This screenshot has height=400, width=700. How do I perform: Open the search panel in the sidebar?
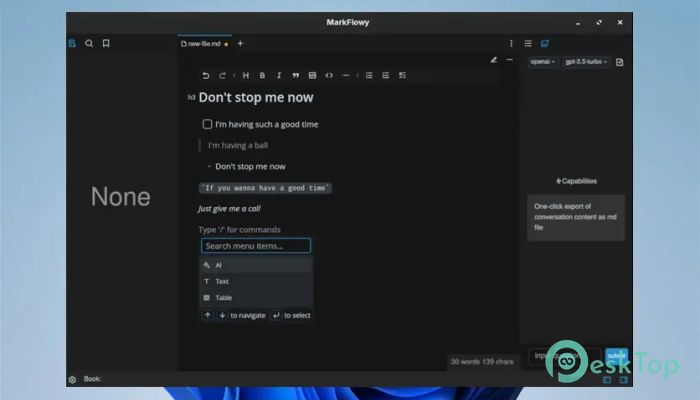(89, 43)
